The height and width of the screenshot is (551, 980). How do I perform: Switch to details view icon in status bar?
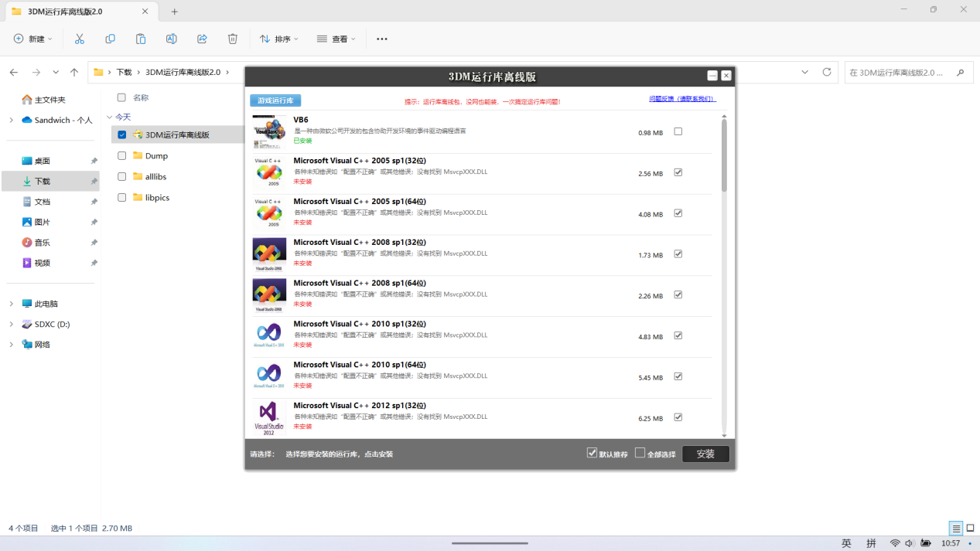[x=956, y=529]
